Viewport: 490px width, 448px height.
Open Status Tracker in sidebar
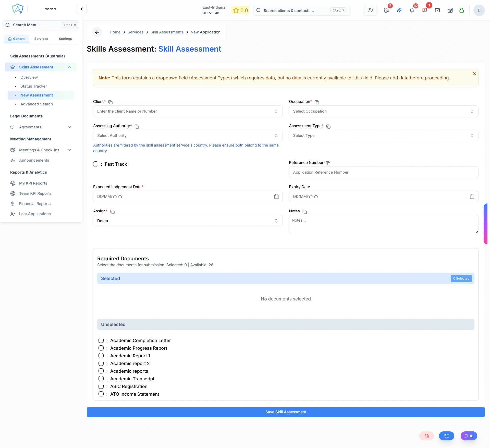[x=34, y=86]
